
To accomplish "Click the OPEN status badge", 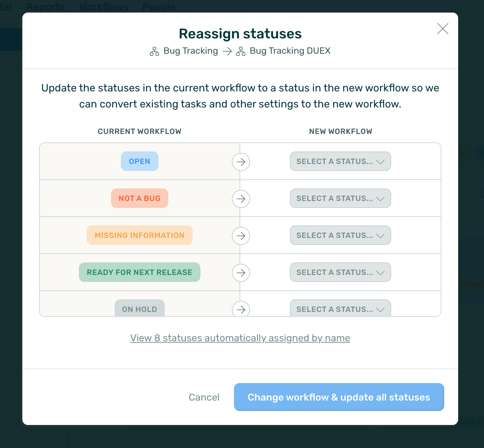I will [139, 162].
